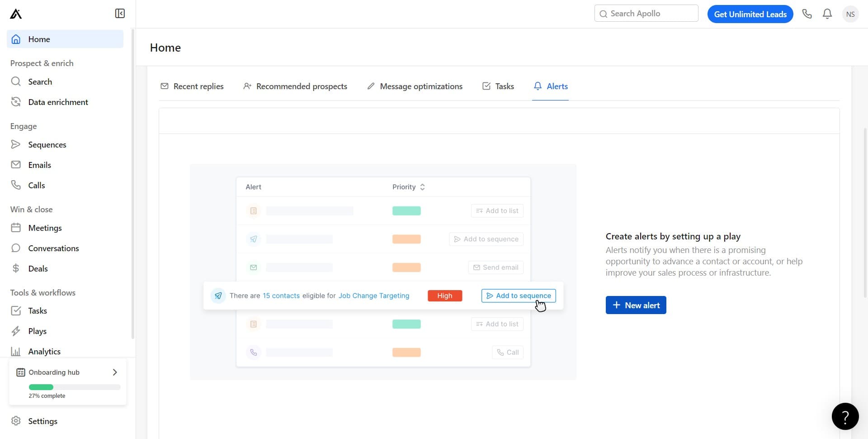Click the Apollo logo icon
This screenshot has width=868, height=439.
coord(16,14)
